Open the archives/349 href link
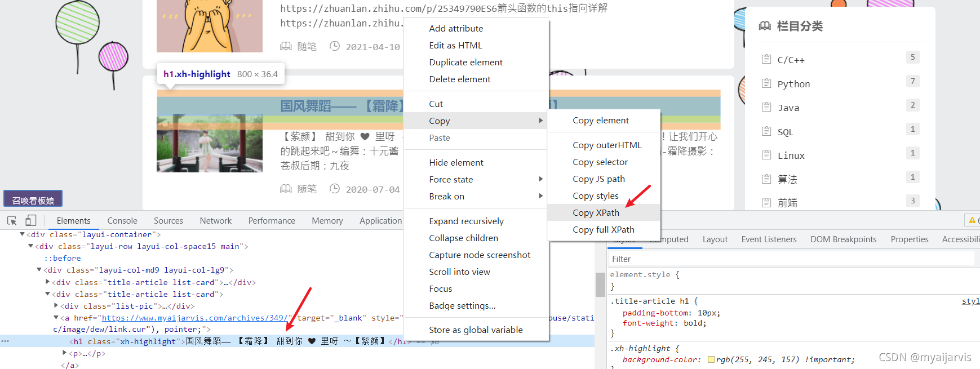 pyautogui.click(x=195, y=318)
